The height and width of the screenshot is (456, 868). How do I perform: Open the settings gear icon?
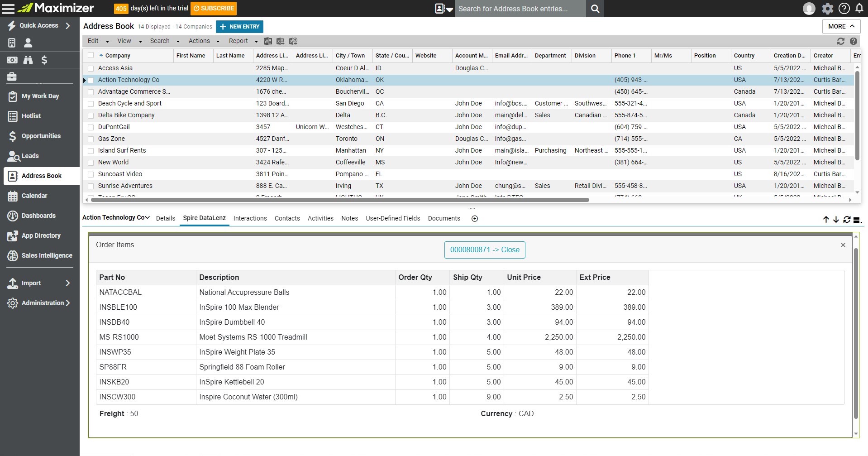pos(827,9)
